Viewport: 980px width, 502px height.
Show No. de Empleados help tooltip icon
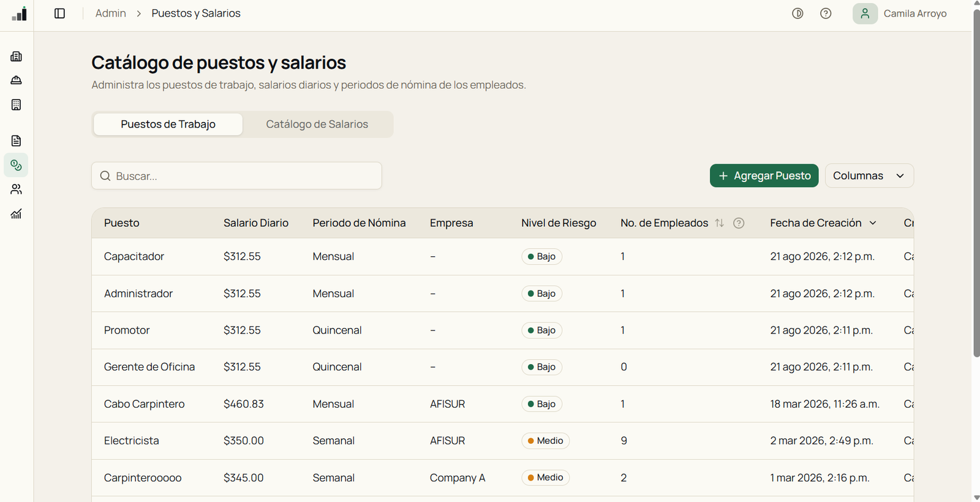(739, 223)
